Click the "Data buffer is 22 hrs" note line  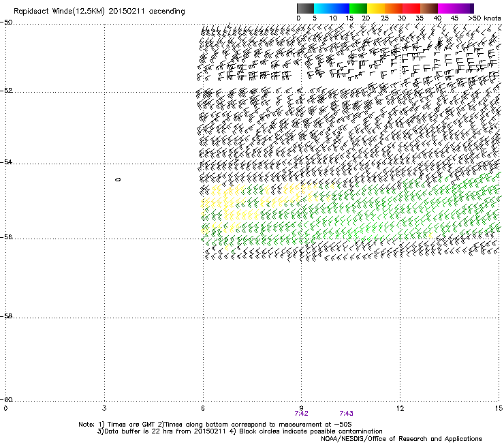tap(240, 431)
